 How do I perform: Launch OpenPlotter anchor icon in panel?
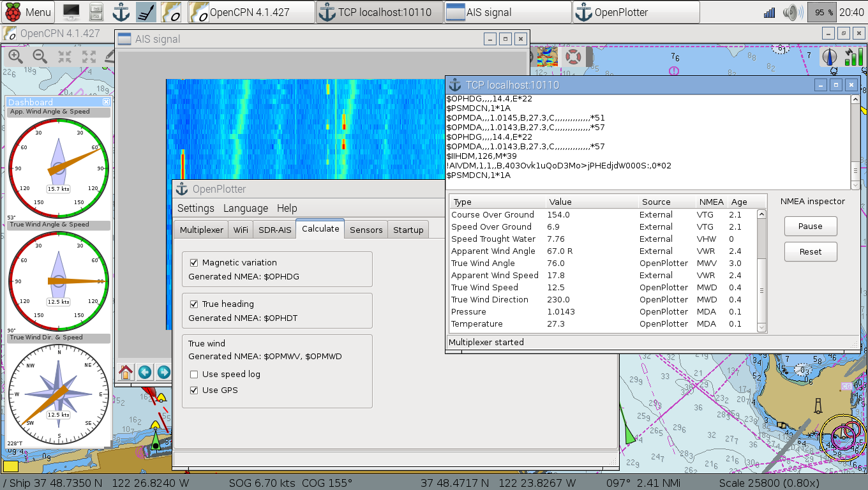(x=121, y=11)
